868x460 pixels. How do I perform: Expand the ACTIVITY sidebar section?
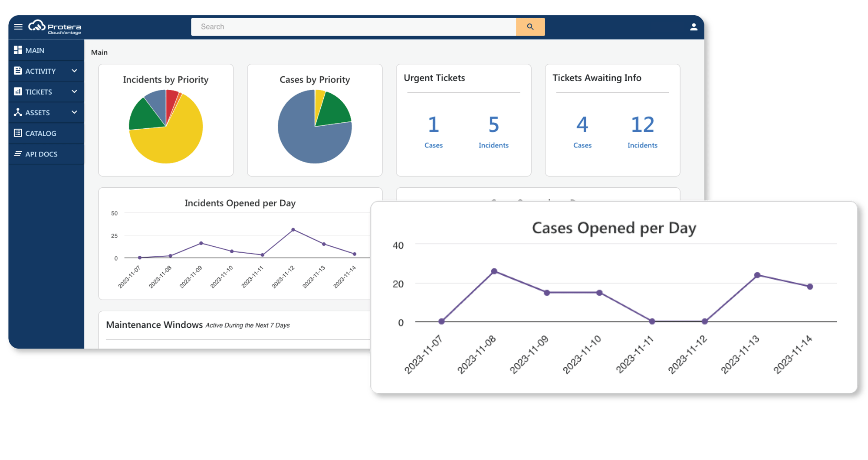(x=75, y=71)
